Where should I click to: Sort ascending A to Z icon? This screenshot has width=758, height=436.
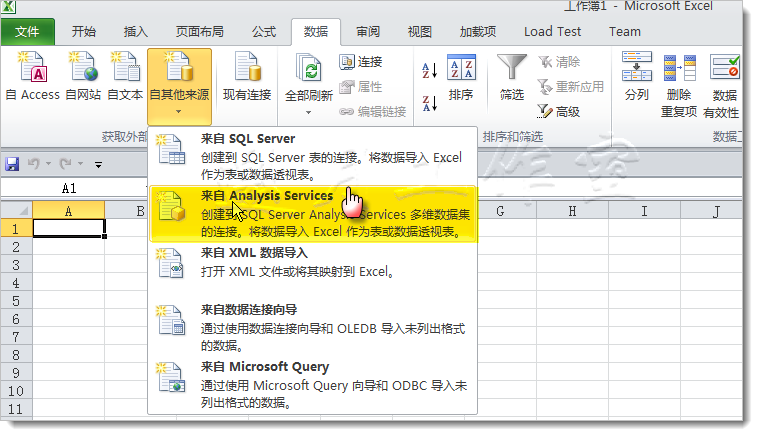(x=429, y=71)
